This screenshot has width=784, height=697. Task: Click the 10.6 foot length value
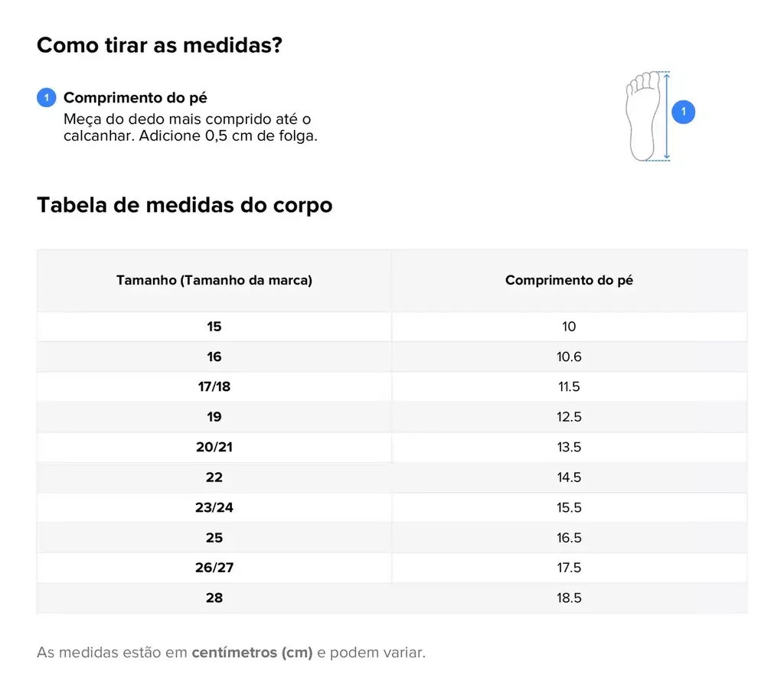click(569, 357)
